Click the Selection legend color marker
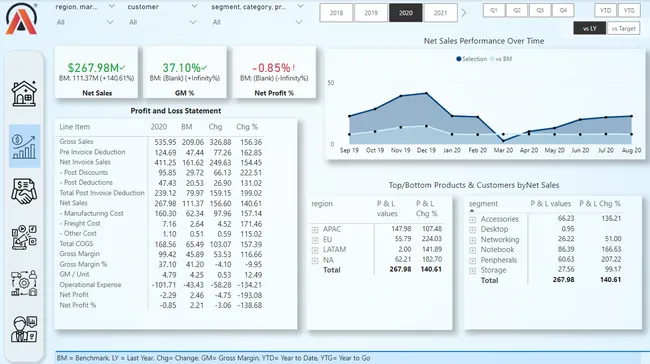This screenshot has height=364, width=650. click(458, 59)
